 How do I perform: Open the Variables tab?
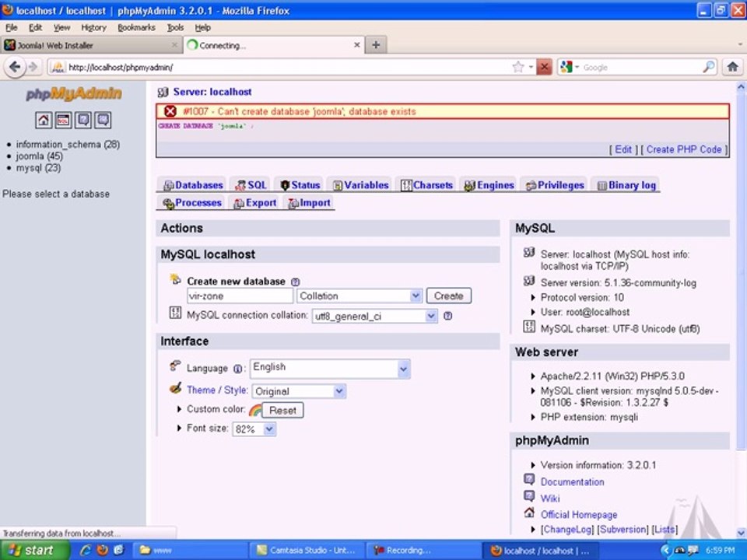point(360,185)
